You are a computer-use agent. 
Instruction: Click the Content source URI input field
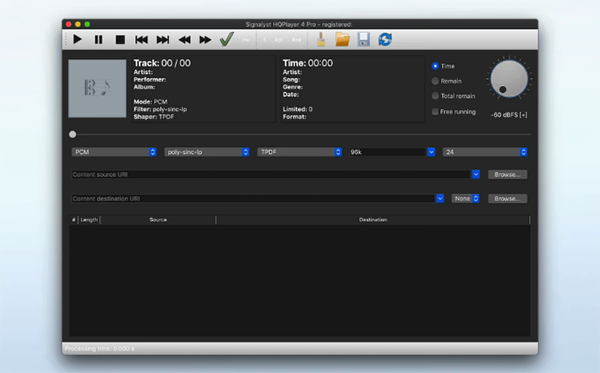coord(271,174)
